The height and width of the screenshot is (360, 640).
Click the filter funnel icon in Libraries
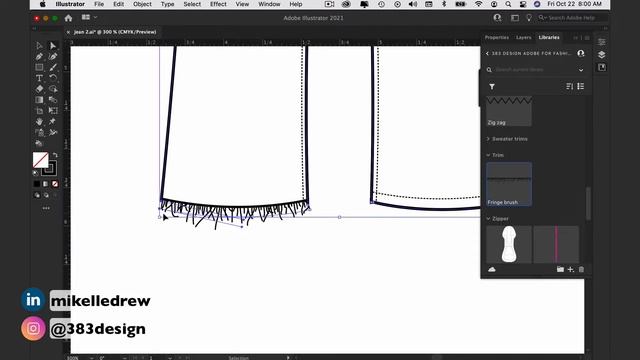pyautogui.click(x=492, y=87)
